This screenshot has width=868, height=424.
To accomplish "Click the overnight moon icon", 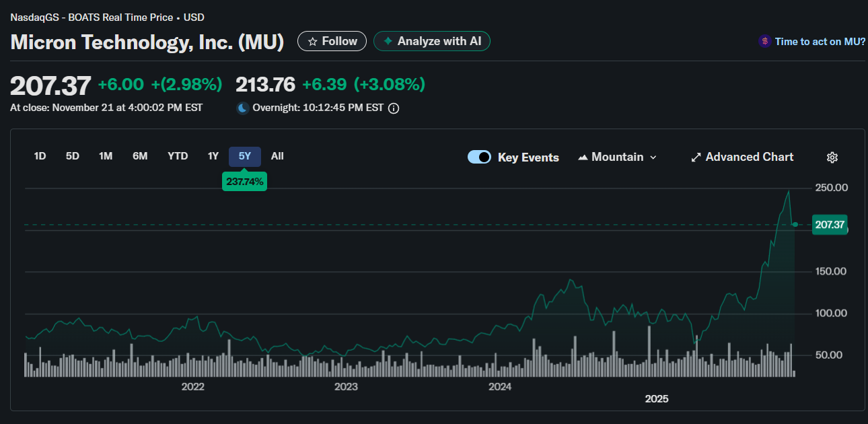I will point(242,108).
